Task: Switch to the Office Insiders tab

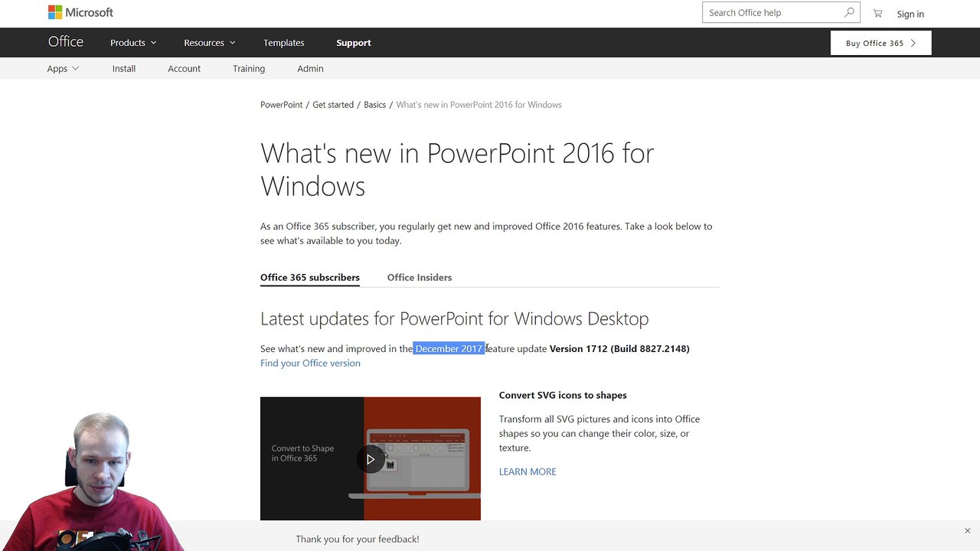Action: [420, 278]
